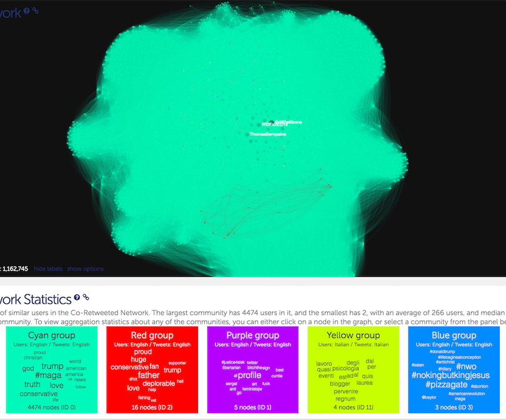Viewport: 506px width, 420px height.
Task: Open help icon beside top network heading
Action: tap(26, 11)
